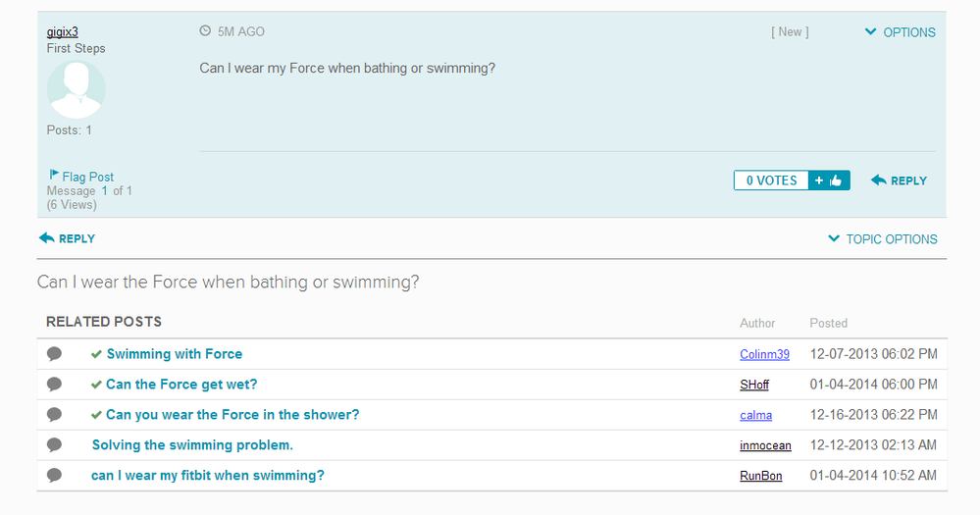Click reply arrow icon inside the post
Viewport: 980px width, 515px height.
(x=878, y=180)
